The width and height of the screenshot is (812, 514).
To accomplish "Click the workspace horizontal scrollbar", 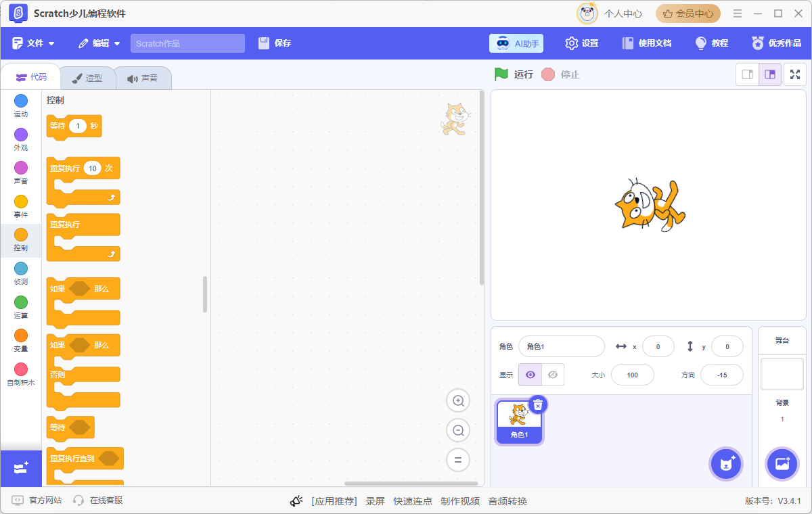I will coord(411,484).
